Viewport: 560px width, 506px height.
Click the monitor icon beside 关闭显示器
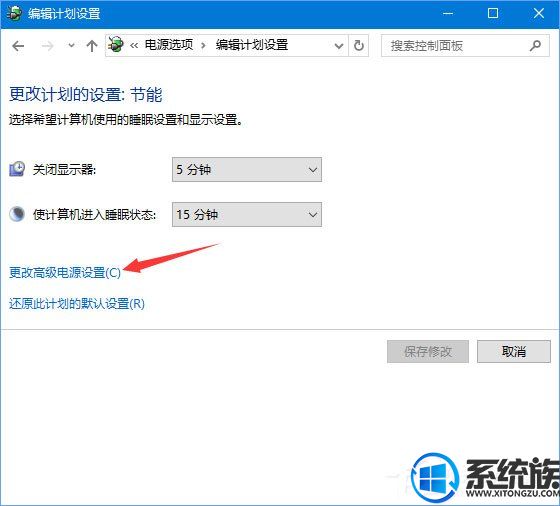[17, 169]
